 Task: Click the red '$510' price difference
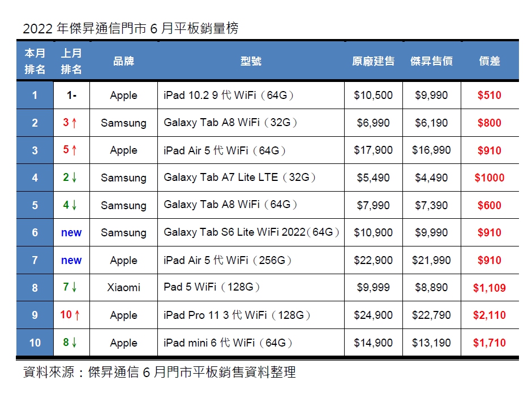click(489, 96)
